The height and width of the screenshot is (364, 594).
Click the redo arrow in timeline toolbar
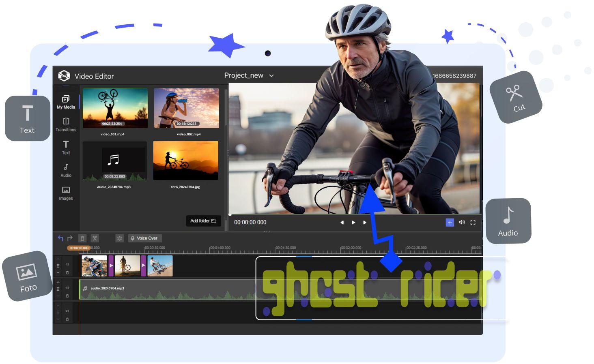tap(70, 238)
